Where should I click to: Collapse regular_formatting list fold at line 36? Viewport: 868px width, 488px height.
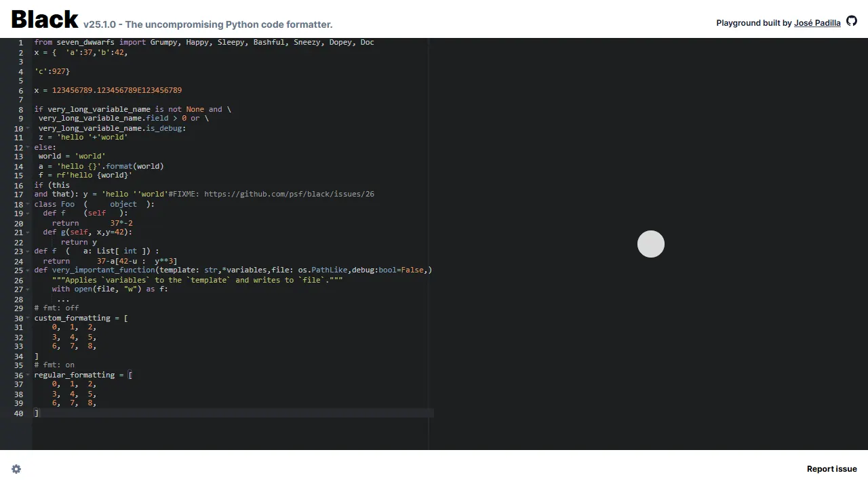point(28,375)
